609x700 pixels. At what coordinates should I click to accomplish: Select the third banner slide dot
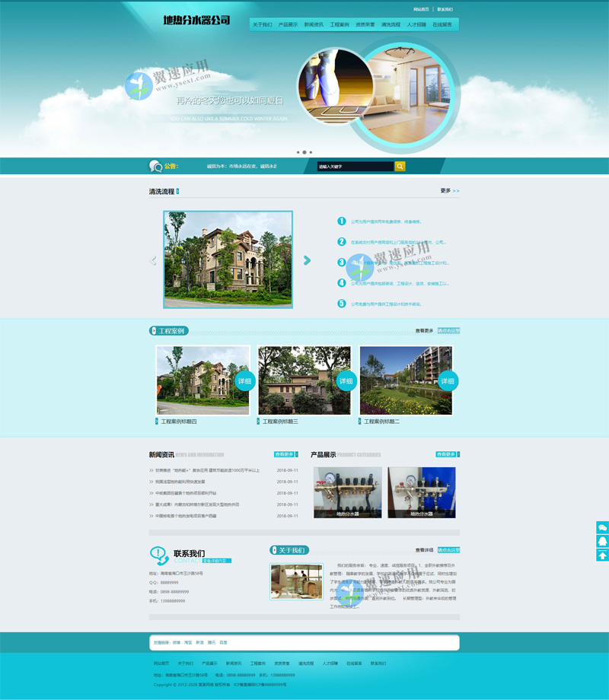(311, 152)
